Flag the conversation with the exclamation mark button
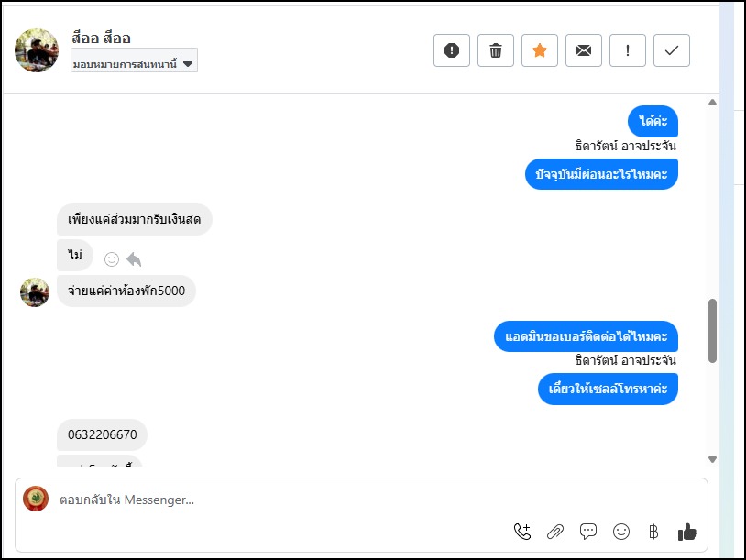Screen dimensions: 746x560 coord(628,50)
